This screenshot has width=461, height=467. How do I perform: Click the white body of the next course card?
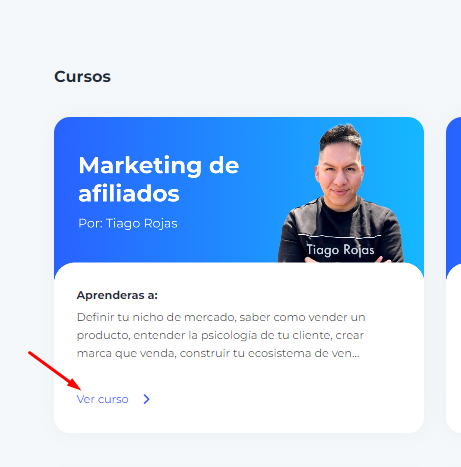[x=454, y=350]
